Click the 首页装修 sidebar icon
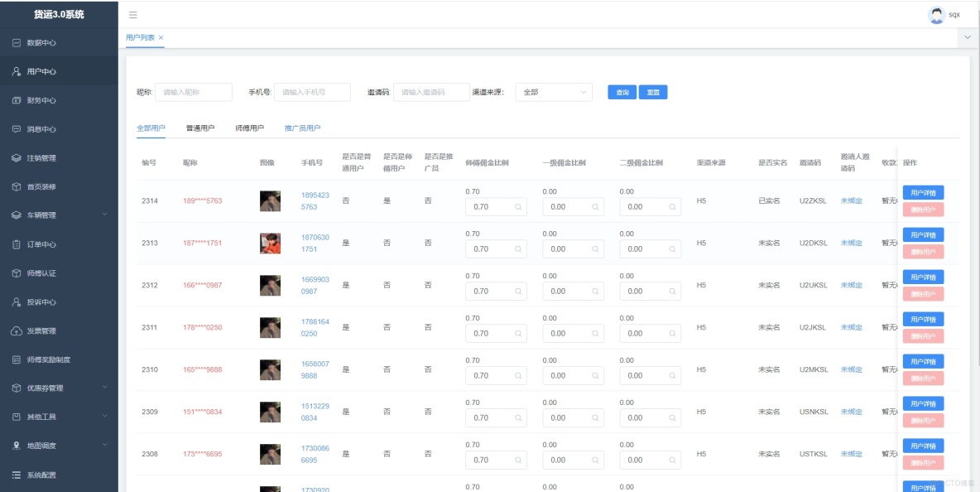Screen dimensions: 980x492 tap(19, 186)
